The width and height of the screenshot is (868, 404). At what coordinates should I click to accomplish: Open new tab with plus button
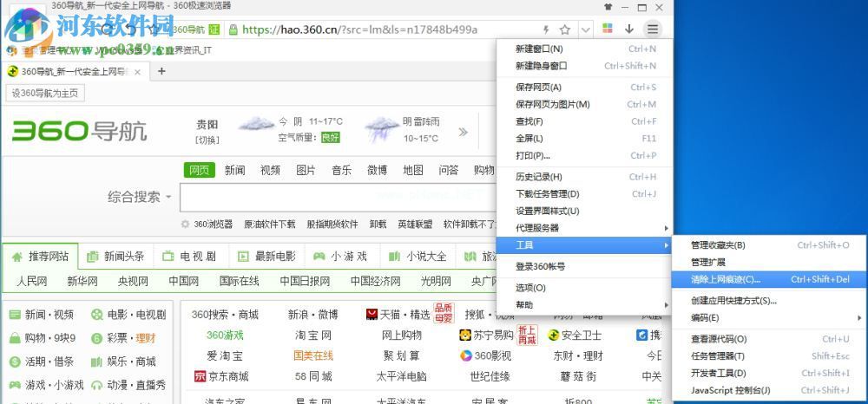[161, 71]
